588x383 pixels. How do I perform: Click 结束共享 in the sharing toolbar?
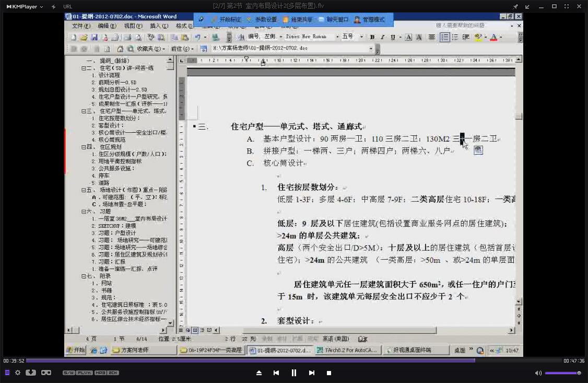pos(298,19)
